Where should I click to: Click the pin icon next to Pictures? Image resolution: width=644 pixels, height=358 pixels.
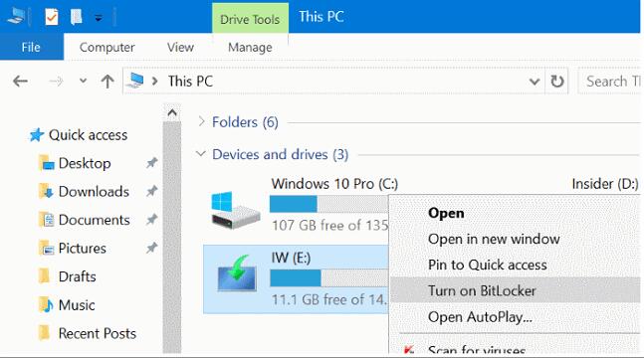[x=152, y=248]
